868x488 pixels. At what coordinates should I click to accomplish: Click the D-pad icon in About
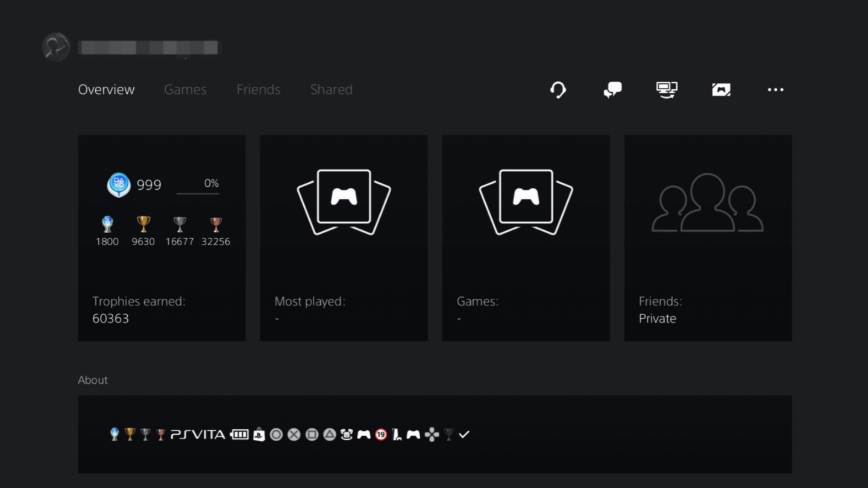tap(432, 434)
